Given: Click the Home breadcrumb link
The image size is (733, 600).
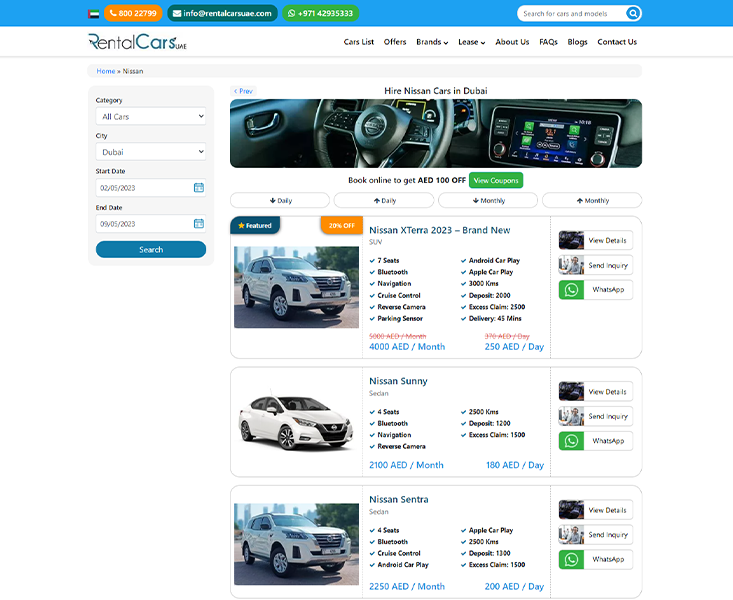Looking at the screenshot, I should (x=106, y=71).
